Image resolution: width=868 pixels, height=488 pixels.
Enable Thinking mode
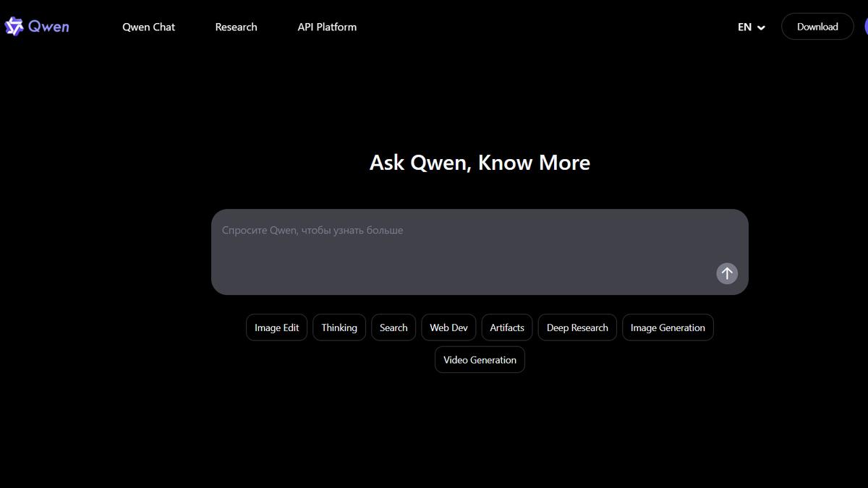click(339, 327)
